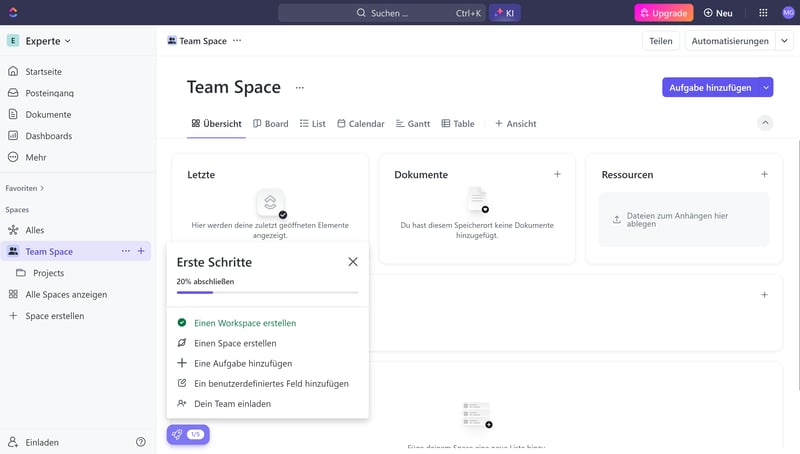Add a document with Dokumente plus icon
The width and height of the screenshot is (800, 454).
point(557,174)
